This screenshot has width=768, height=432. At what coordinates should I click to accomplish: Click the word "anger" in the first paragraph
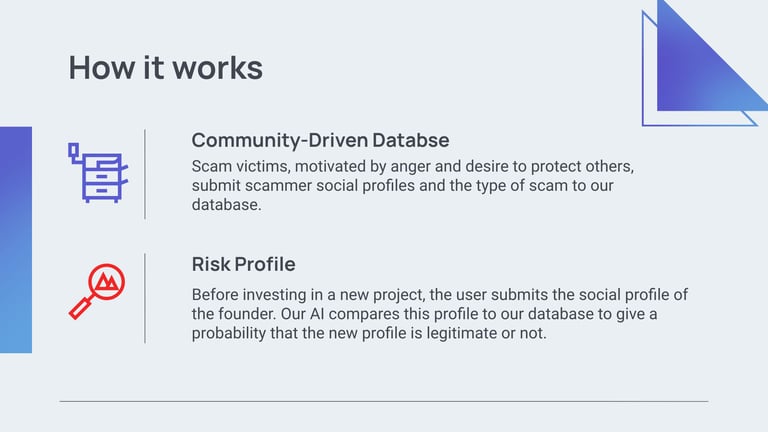(x=423, y=164)
